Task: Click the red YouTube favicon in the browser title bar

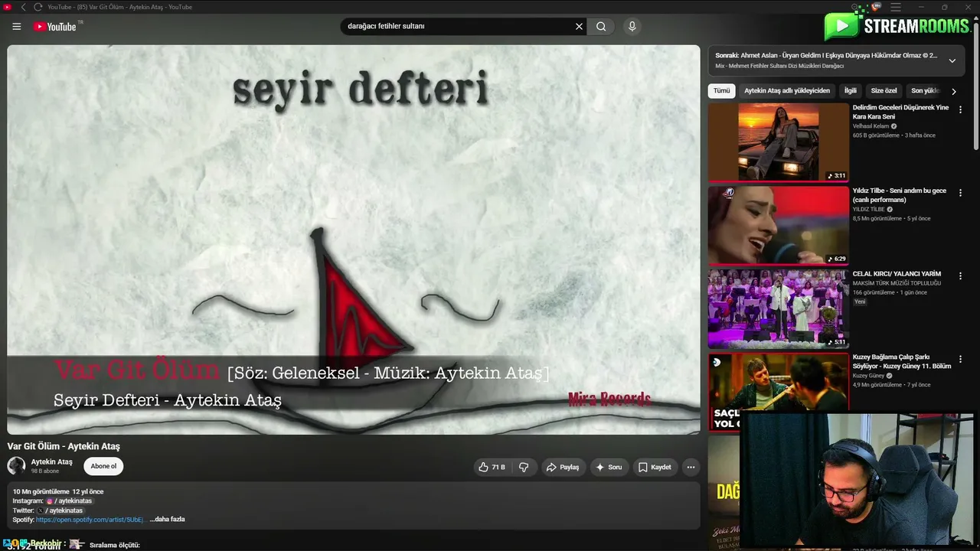Action: click(x=8, y=7)
